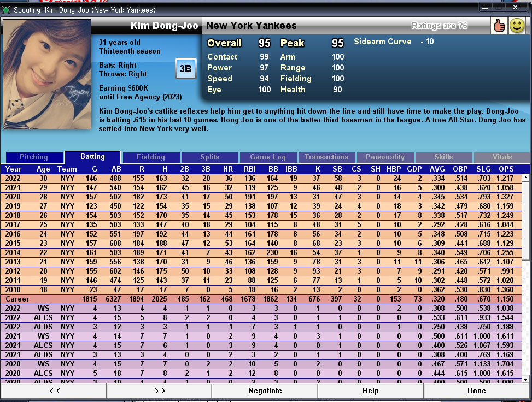
Task: Close the Scouting window
Action: pyautogui.click(x=515, y=7)
